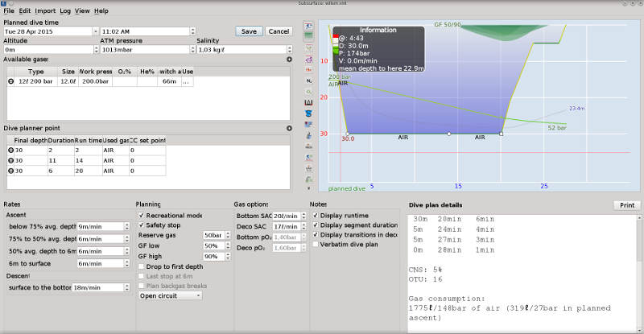Remove the 12ℓ 200 bar cylinder row
The width and height of the screenshot is (644, 334).
[x=10, y=81]
